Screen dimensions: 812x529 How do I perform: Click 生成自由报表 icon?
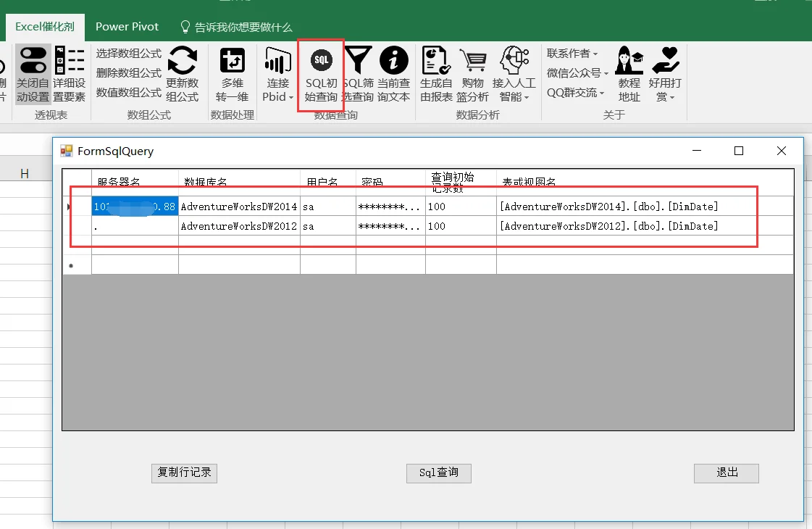[x=436, y=60]
